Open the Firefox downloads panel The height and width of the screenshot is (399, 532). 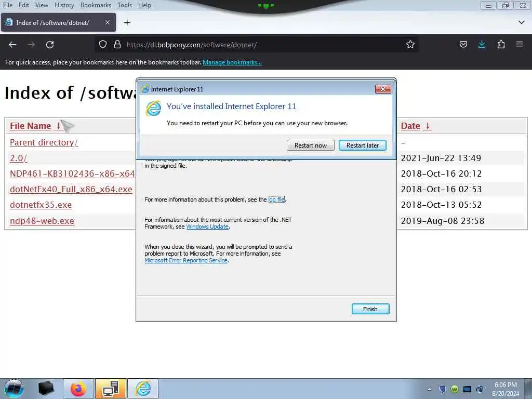[482, 45]
